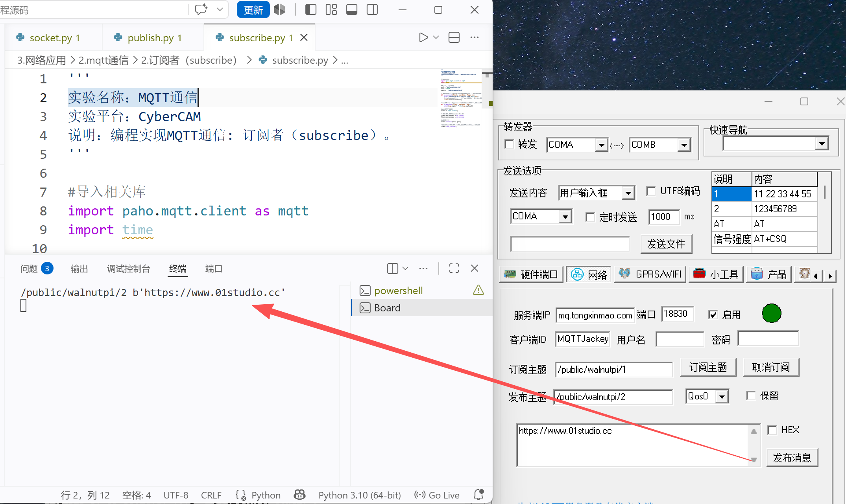
Task: Switch to 硬件端口 hardware port tab
Action: click(531, 274)
